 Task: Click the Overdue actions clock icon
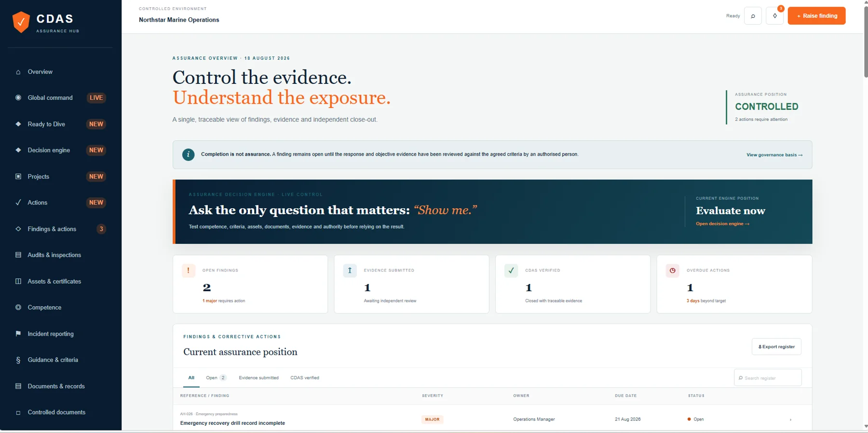673,271
